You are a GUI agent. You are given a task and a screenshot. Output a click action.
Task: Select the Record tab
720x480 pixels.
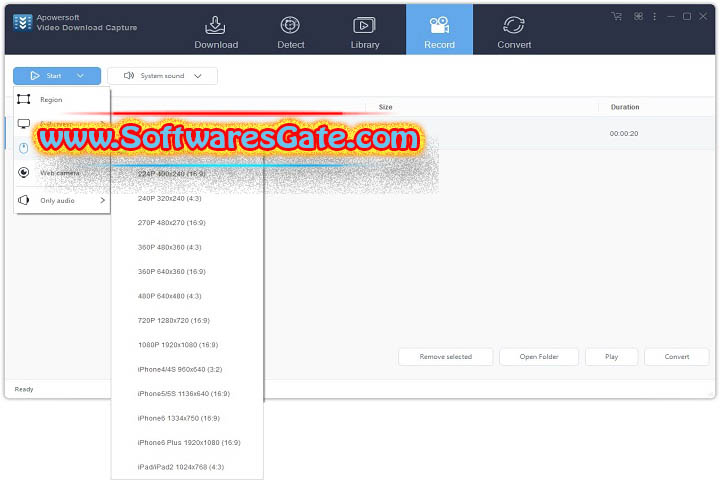click(439, 29)
